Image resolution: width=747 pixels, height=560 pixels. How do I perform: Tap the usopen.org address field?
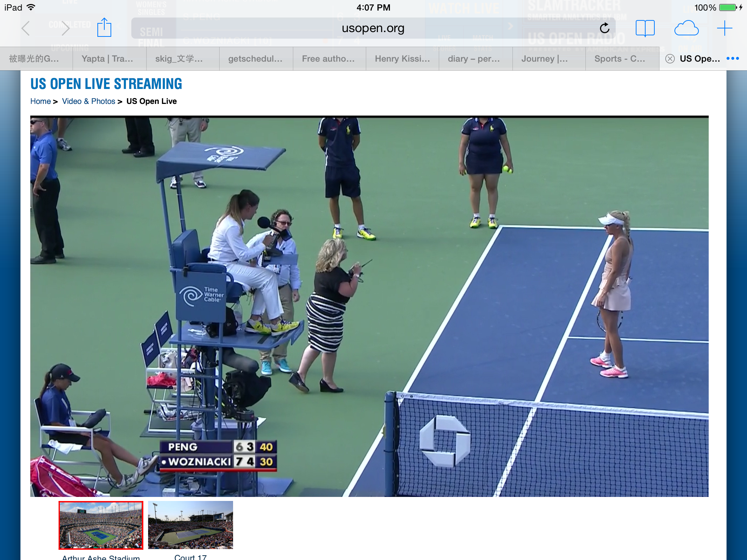click(373, 28)
